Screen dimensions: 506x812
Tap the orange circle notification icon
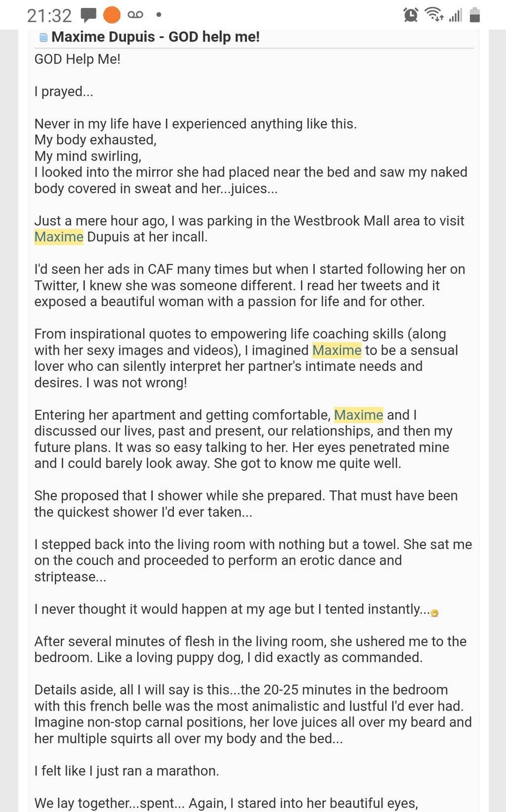pos(112,15)
